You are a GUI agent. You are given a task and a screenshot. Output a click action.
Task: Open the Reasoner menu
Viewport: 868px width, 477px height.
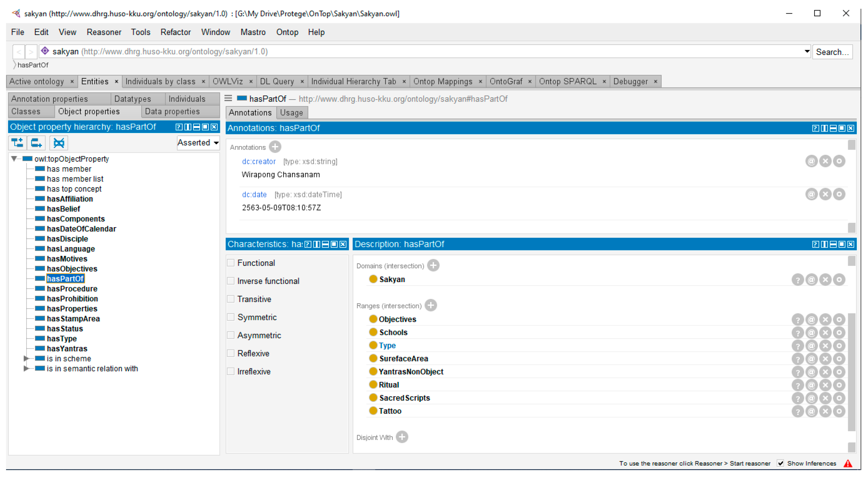point(104,32)
